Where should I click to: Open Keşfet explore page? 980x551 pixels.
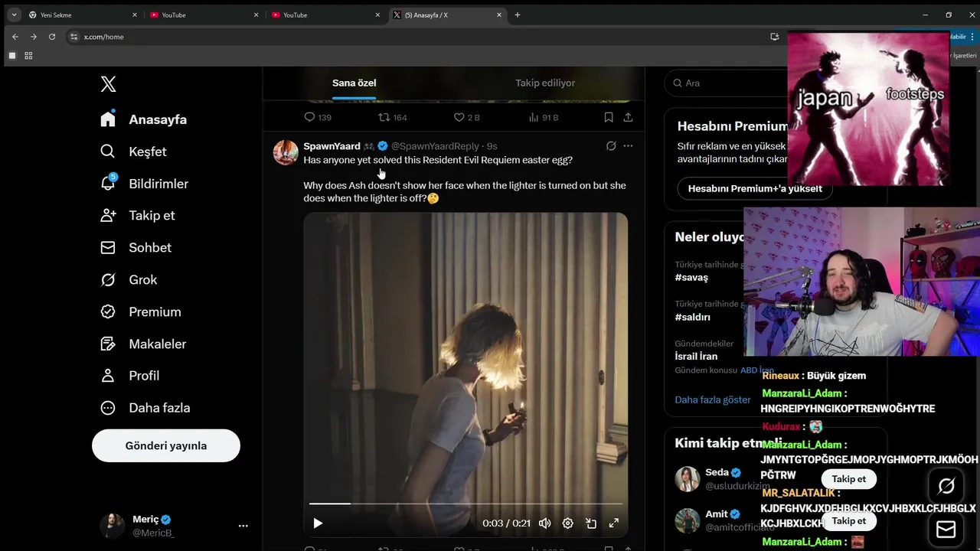(x=133, y=152)
